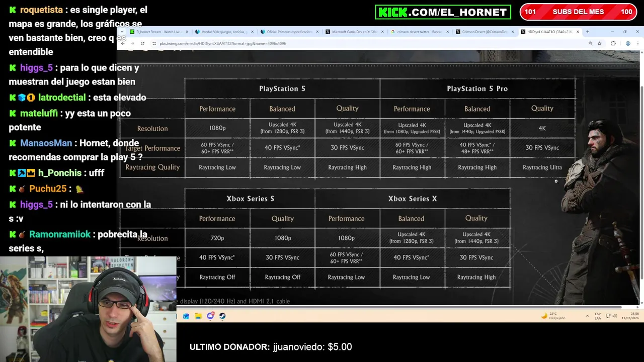This screenshot has height=362, width=644.
Task: Click the site info icon beside the URL
Action: coord(154,43)
